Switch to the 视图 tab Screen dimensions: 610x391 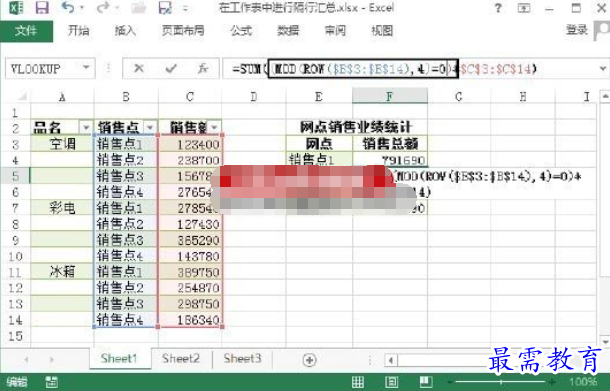pos(382,31)
